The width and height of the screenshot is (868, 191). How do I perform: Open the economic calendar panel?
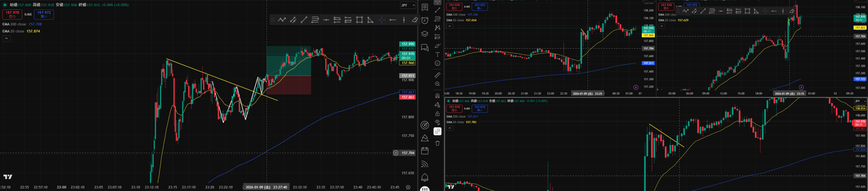425,151
